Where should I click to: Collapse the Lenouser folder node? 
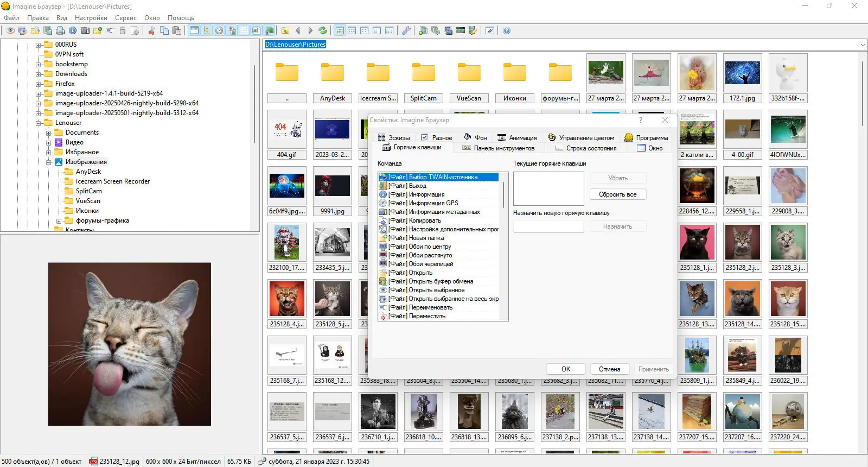coord(39,123)
